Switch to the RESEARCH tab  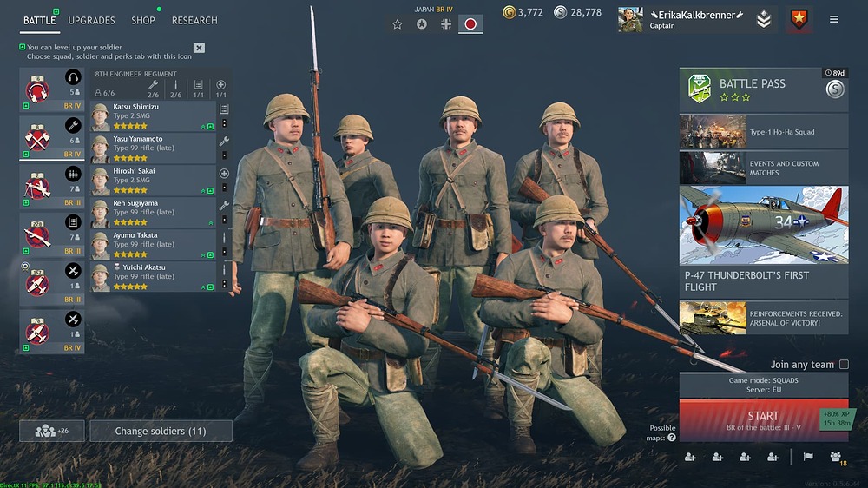pyautogui.click(x=194, y=21)
